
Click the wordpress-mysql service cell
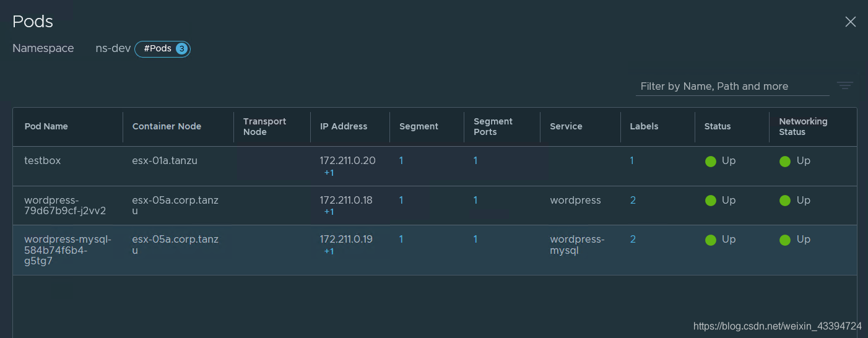click(x=577, y=245)
